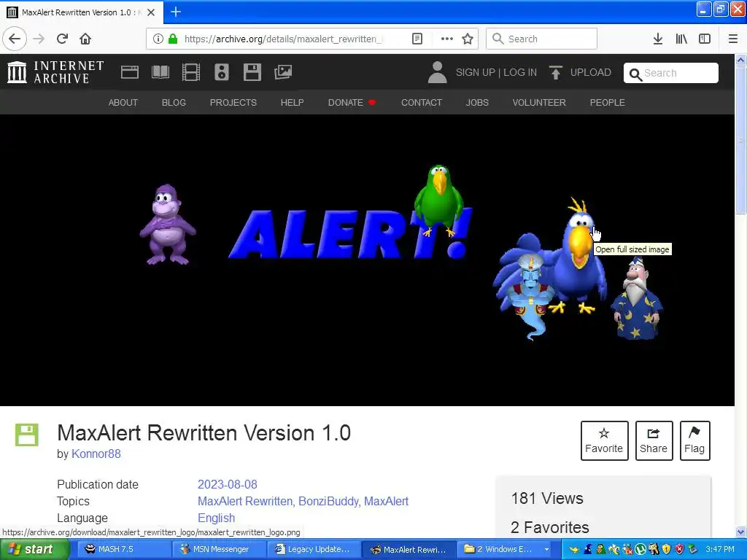Click publication date 2023-08-08 link
The image size is (747, 560).
[x=228, y=484]
